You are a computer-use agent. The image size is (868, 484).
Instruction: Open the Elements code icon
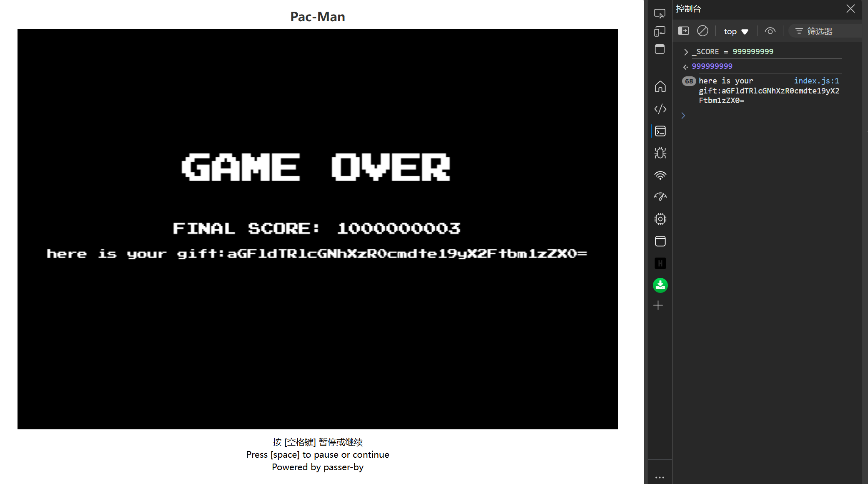tap(660, 109)
